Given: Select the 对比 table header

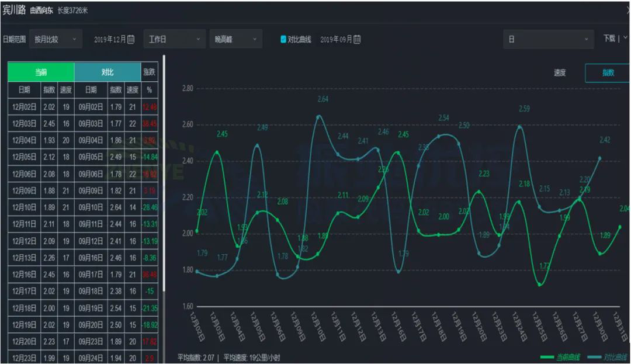Looking at the screenshot, I should point(108,72).
